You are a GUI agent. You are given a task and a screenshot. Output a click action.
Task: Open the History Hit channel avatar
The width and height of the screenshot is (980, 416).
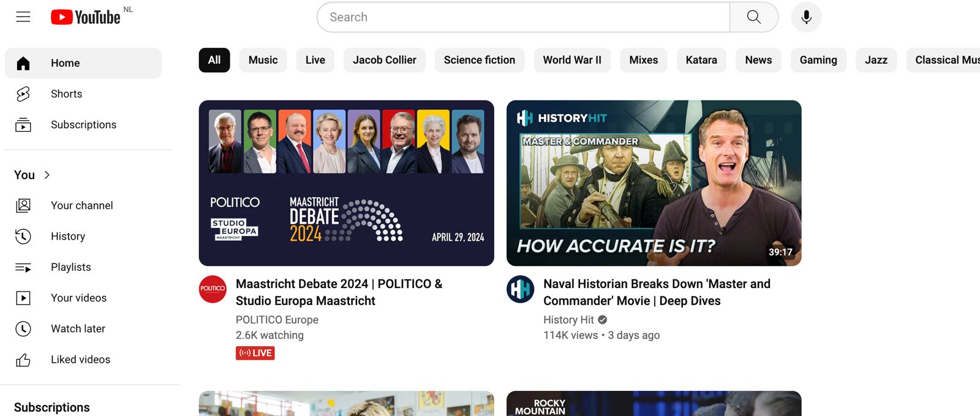coord(520,289)
